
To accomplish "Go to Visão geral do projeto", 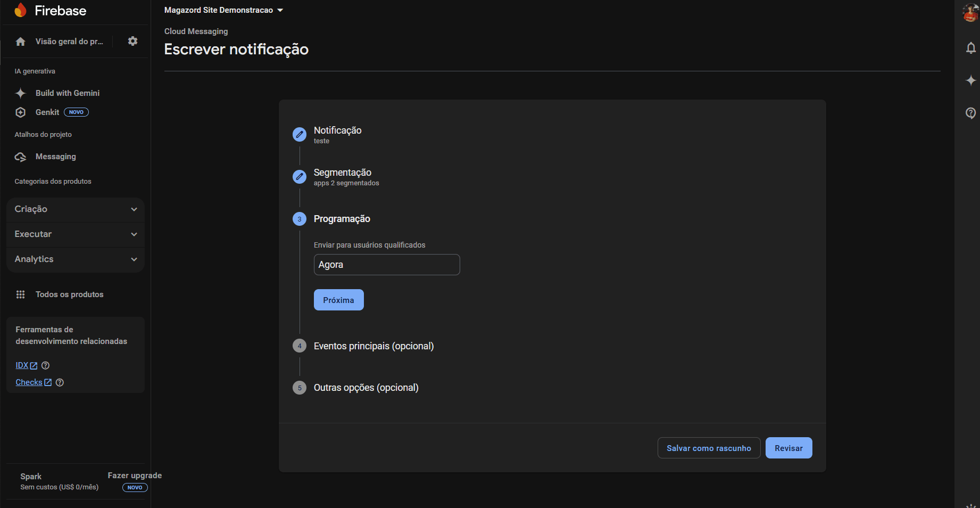I will (x=69, y=42).
